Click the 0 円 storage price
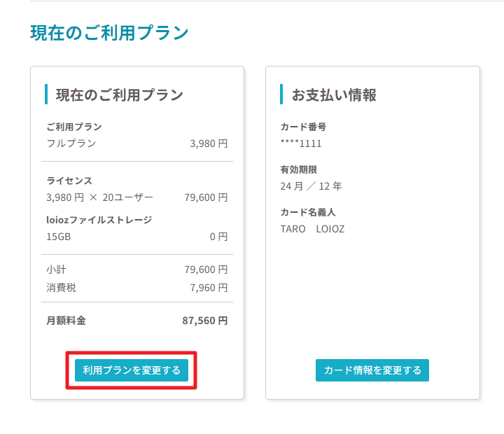The width and height of the screenshot is (504, 434). (x=218, y=237)
